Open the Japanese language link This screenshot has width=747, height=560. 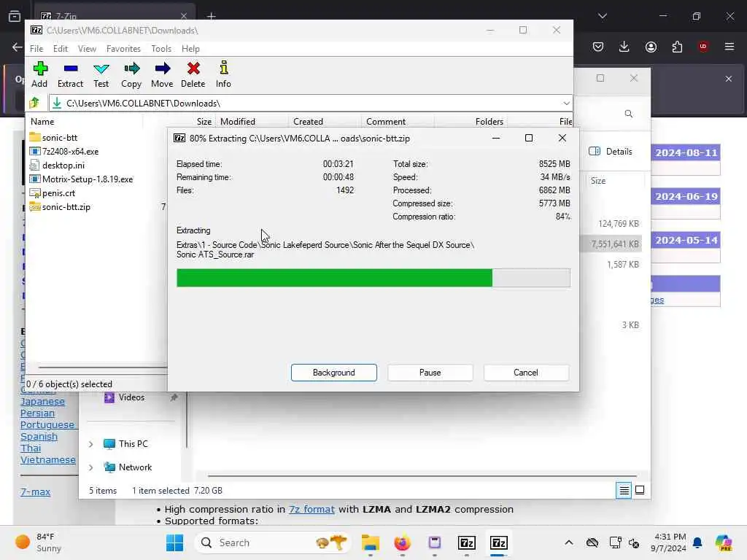[42, 402]
